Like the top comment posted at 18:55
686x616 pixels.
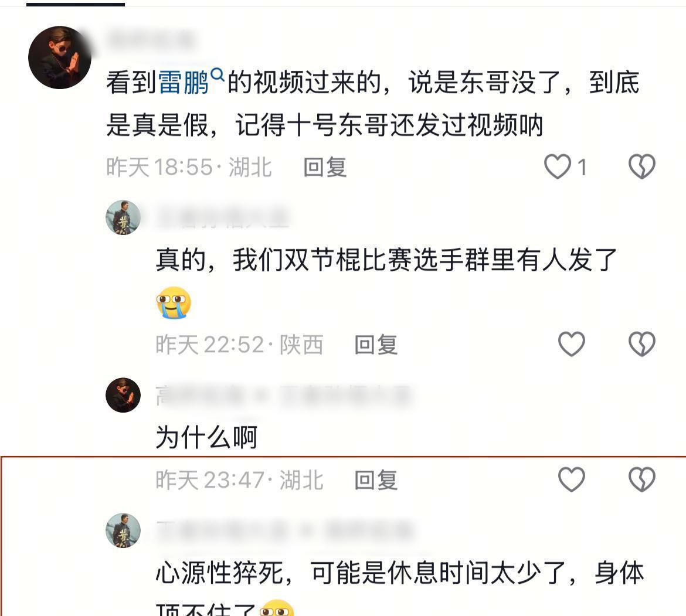(558, 166)
